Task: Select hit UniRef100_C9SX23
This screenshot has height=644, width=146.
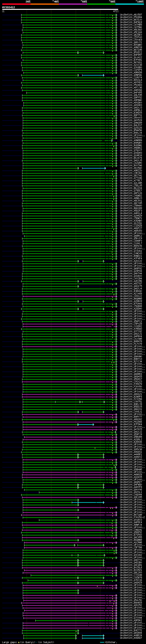Action: coord(131,382)
